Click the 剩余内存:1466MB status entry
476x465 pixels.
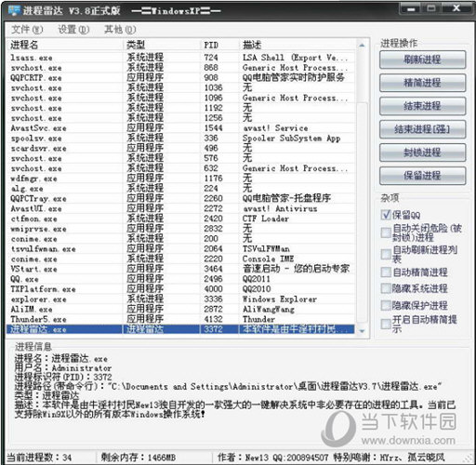pos(139,458)
